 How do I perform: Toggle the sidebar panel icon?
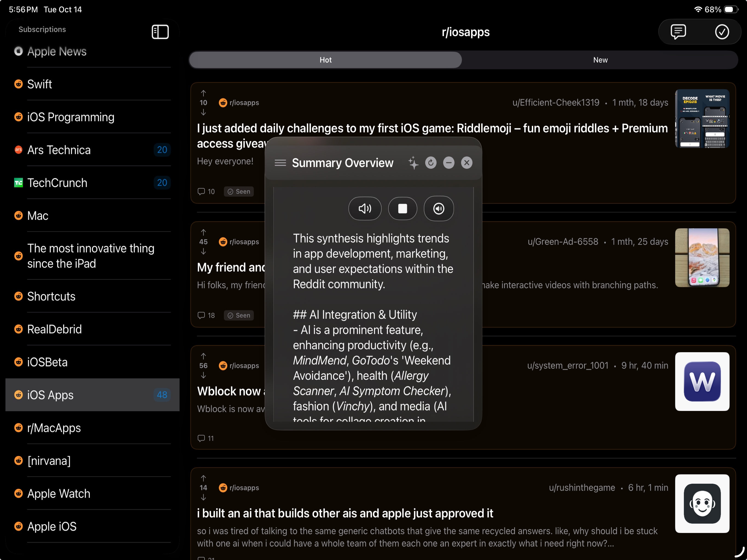(160, 32)
